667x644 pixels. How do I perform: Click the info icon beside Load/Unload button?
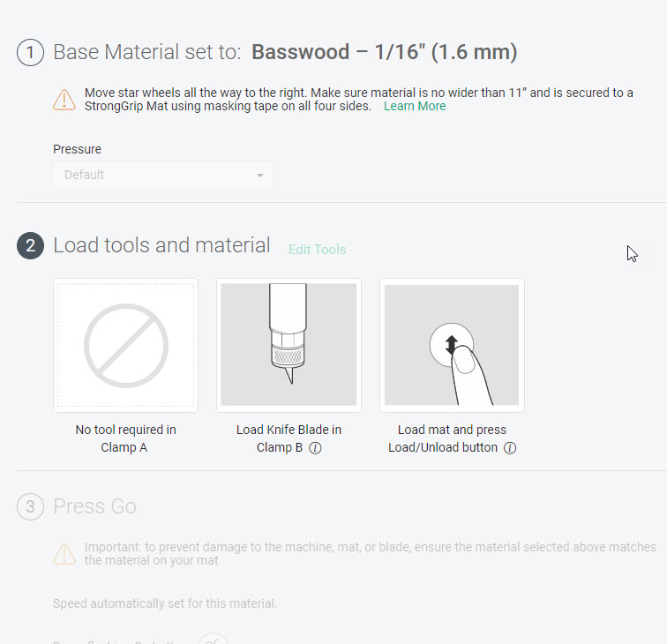(x=509, y=448)
